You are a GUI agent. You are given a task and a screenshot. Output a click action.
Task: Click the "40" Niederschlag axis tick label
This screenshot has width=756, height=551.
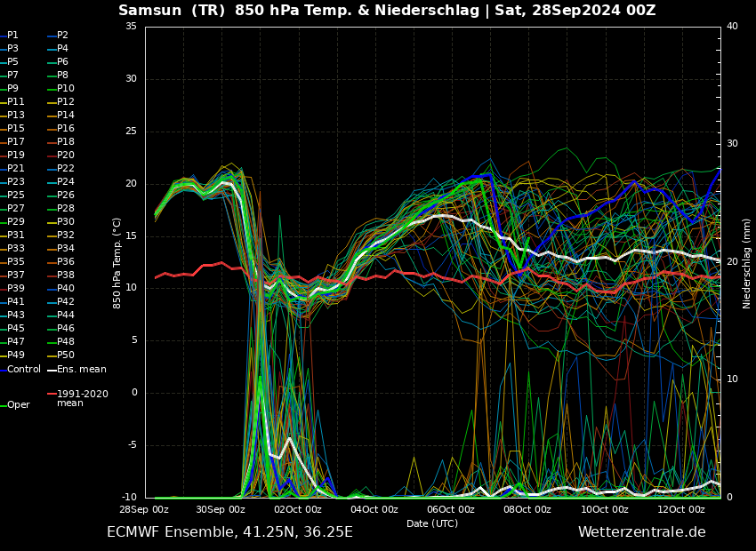(x=732, y=26)
